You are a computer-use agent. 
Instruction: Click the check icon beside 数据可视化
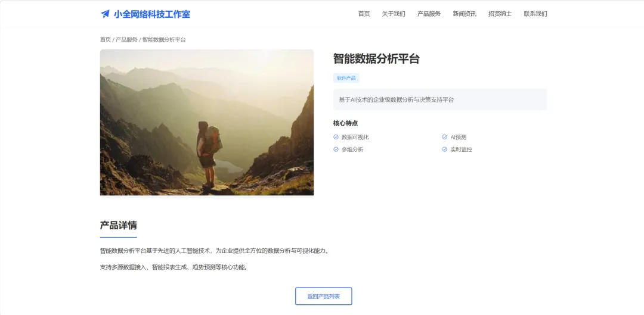336,137
